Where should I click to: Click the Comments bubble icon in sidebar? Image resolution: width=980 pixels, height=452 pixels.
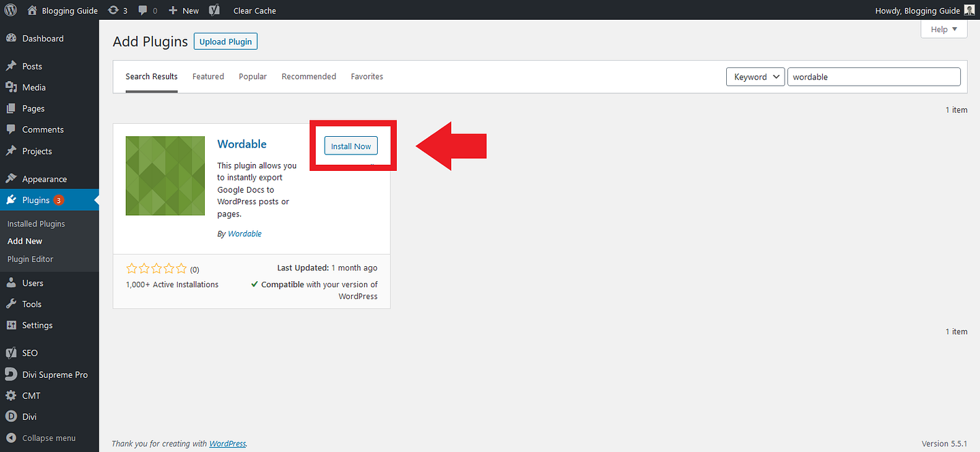point(11,129)
